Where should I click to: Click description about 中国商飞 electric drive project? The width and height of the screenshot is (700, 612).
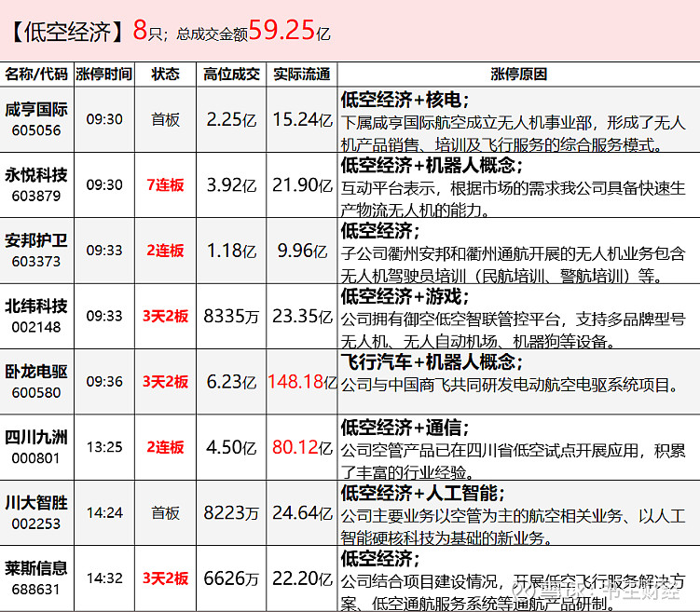(510, 385)
